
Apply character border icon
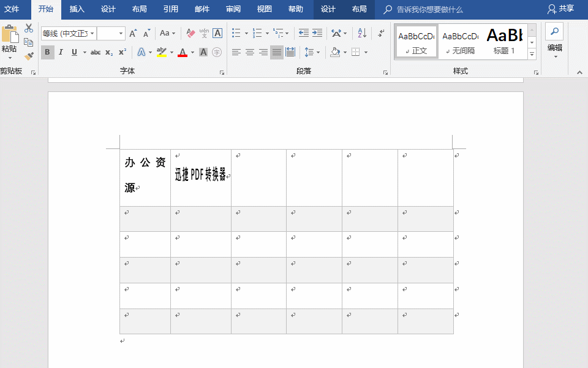click(217, 33)
